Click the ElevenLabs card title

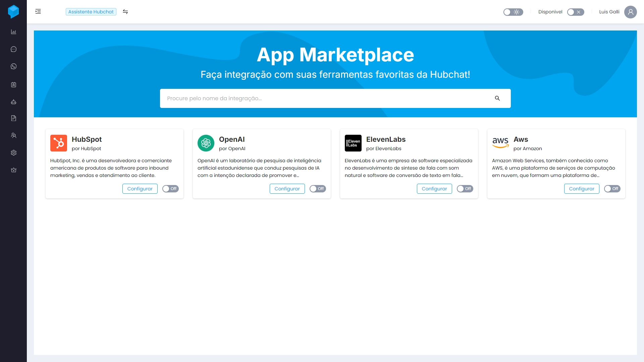386,139
